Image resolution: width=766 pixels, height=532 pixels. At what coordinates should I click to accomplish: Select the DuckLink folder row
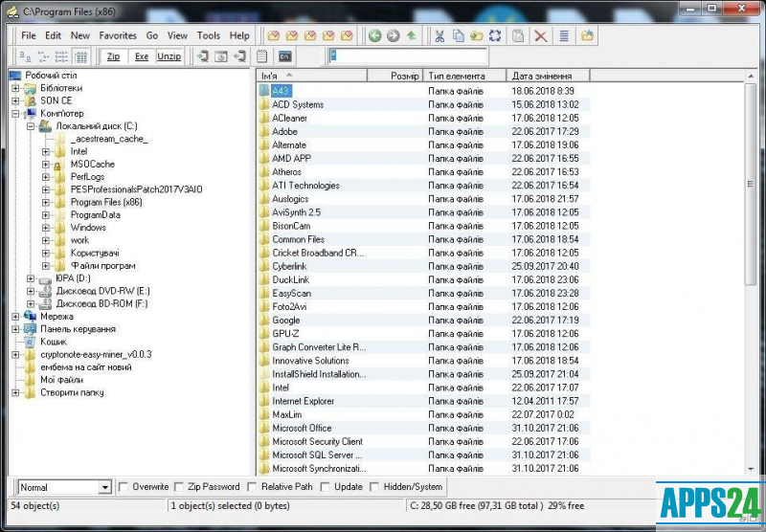pyautogui.click(x=423, y=279)
